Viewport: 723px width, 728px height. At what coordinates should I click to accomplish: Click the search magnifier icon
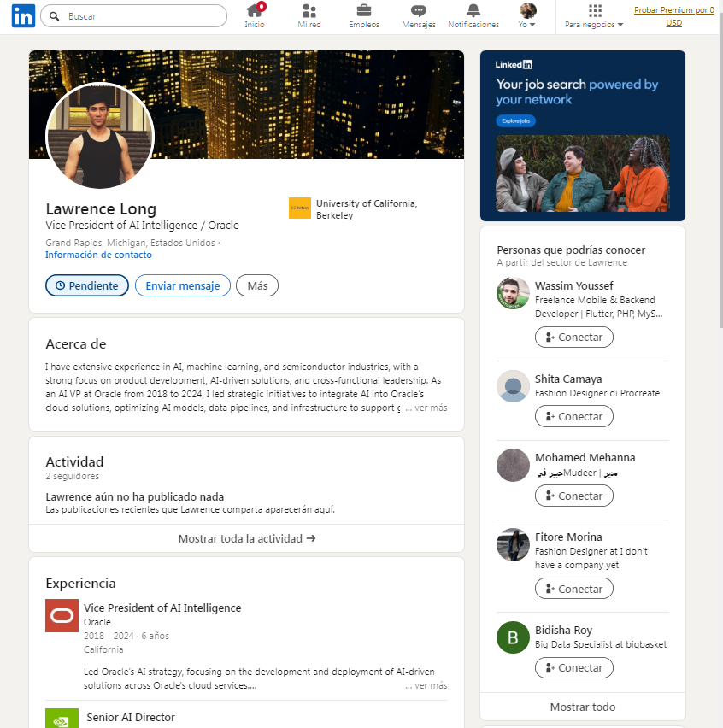(55, 16)
